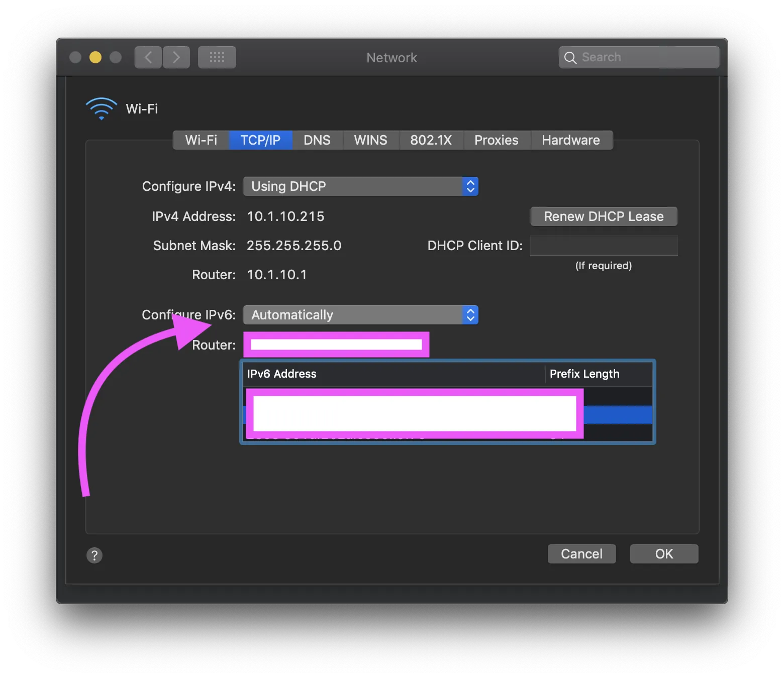The width and height of the screenshot is (784, 678).
Task: Go back with the left chevron button
Action: 148,57
